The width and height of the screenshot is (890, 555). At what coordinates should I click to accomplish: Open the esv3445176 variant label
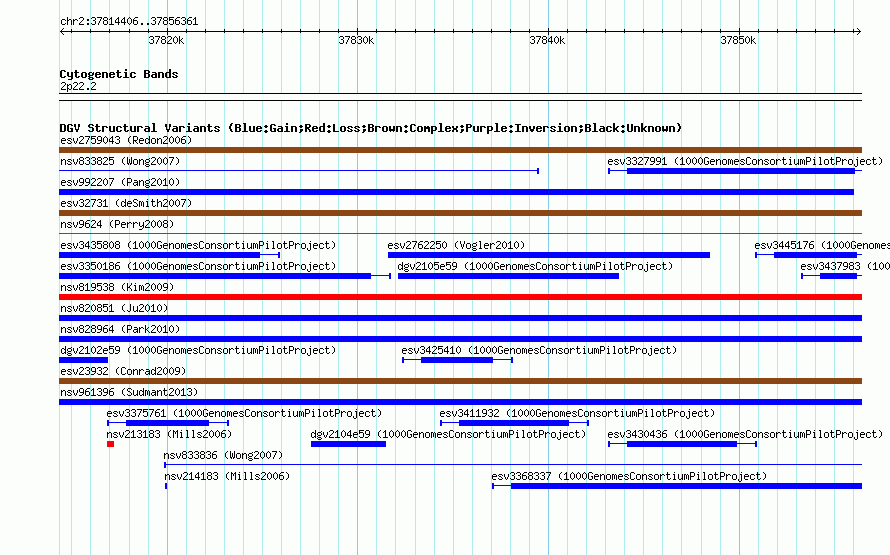point(822,245)
